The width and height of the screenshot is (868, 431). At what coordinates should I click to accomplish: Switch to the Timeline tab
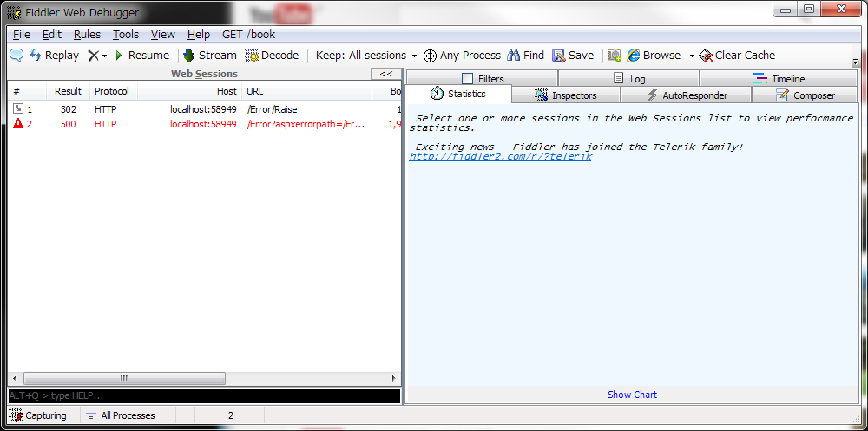[779, 79]
